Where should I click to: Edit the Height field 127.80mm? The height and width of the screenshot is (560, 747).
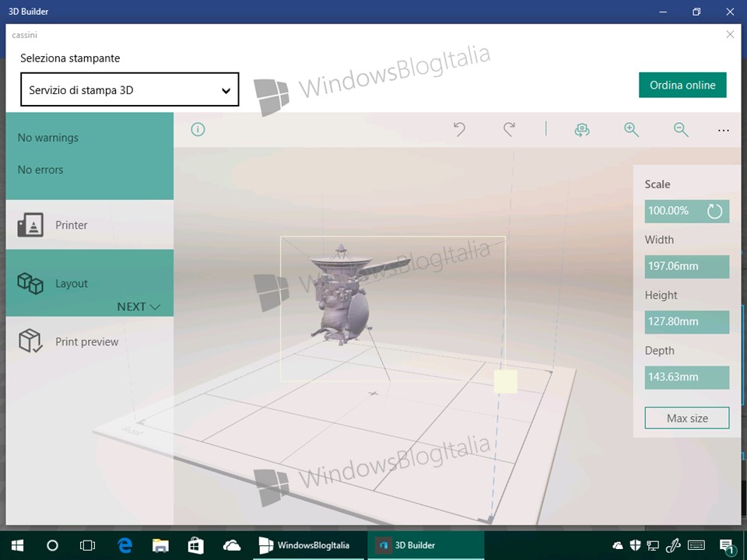click(687, 322)
